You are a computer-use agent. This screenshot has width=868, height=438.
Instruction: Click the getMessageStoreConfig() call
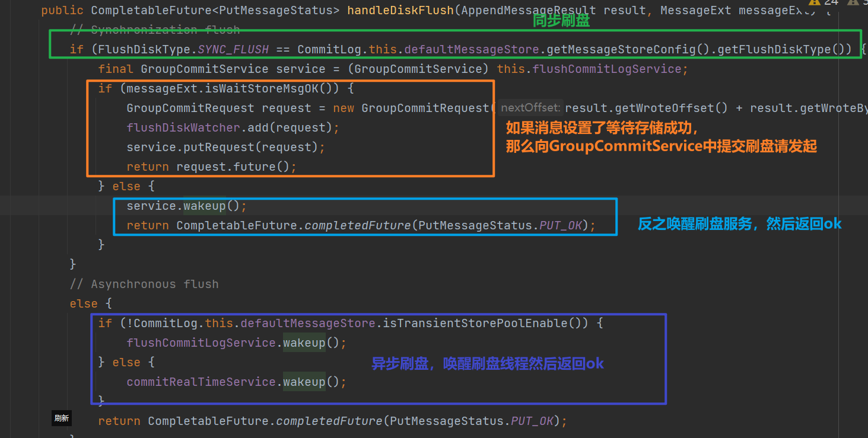click(x=628, y=49)
